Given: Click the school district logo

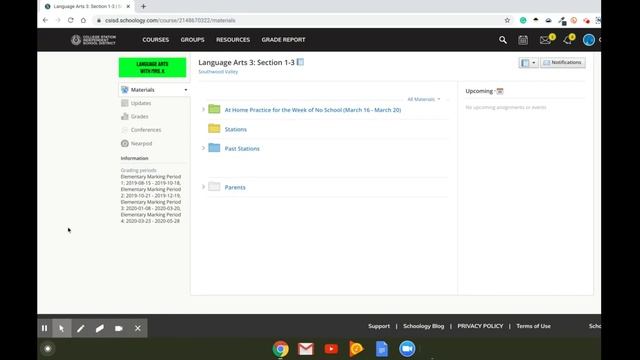Looking at the screenshot, I should (x=93, y=40).
